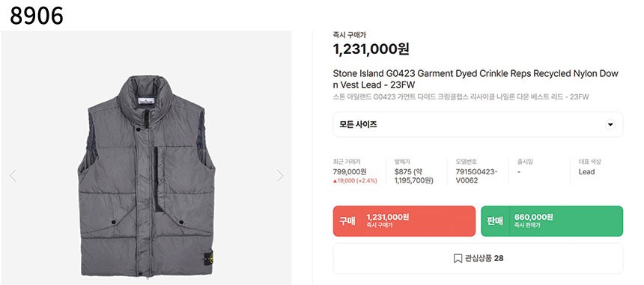
Task: Click the red 구매 buy button
Action: [404, 221]
